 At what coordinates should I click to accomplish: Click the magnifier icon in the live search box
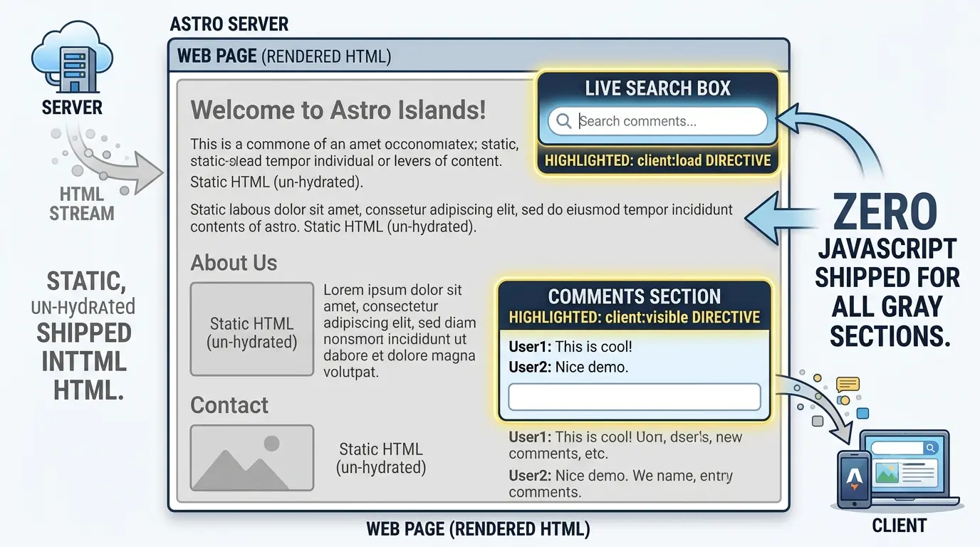pyautogui.click(x=564, y=121)
